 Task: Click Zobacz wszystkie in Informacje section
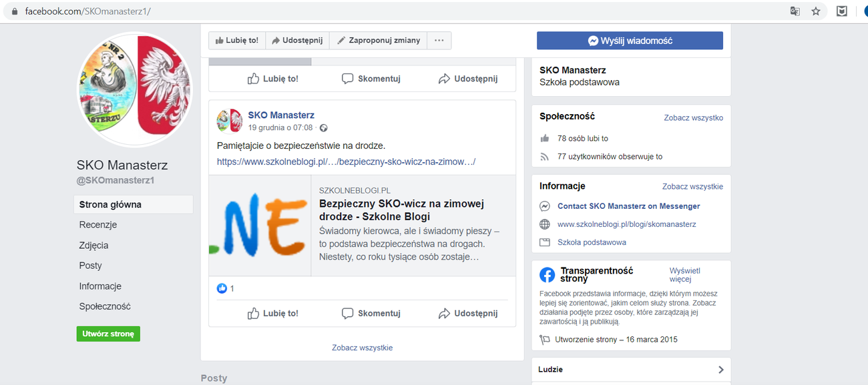[x=692, y=187]
